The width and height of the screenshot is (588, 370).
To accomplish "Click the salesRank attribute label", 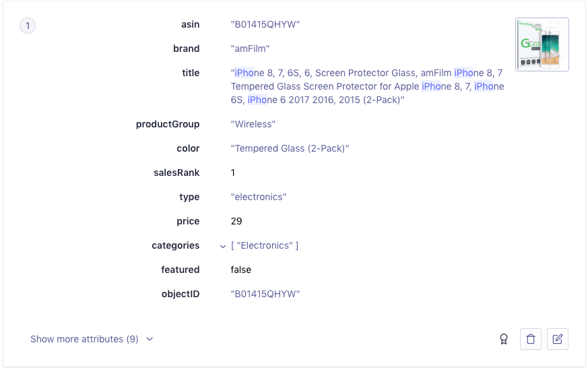I will tap(176, 173).
